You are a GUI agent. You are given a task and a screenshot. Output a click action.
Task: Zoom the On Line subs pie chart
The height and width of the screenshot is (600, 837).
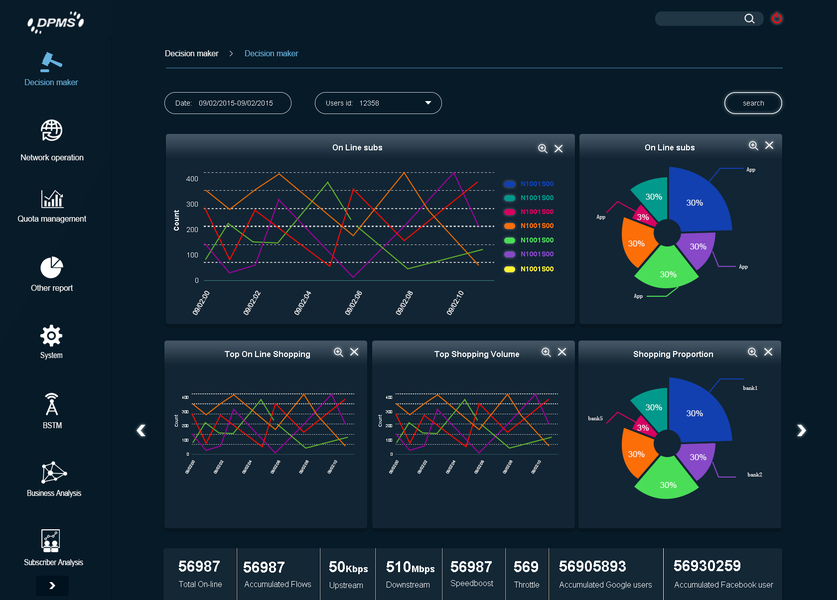click(753, 145)
